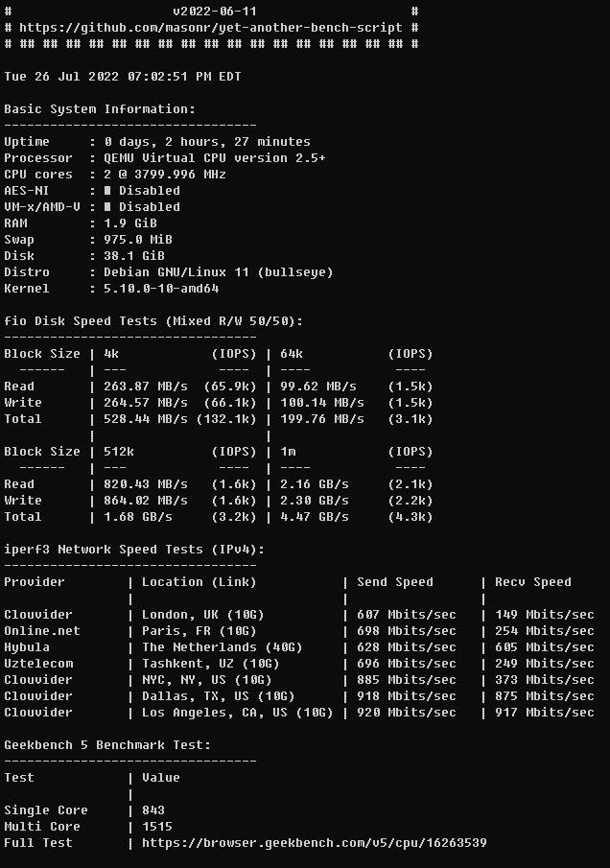Click the Online.net provider name

(42, 631)
